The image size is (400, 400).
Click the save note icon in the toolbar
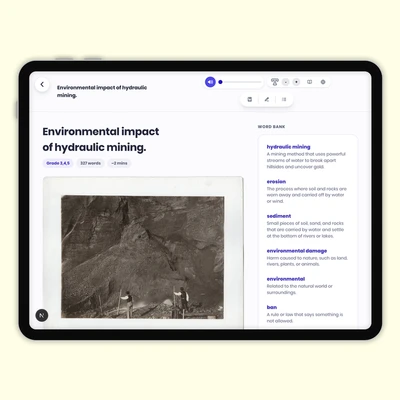pos(250,99)
